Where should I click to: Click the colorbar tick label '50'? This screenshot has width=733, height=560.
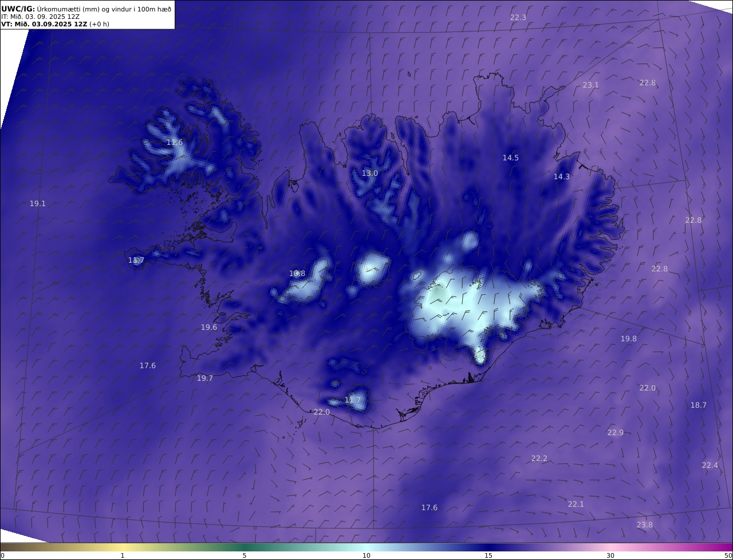(x=728, y=556)
